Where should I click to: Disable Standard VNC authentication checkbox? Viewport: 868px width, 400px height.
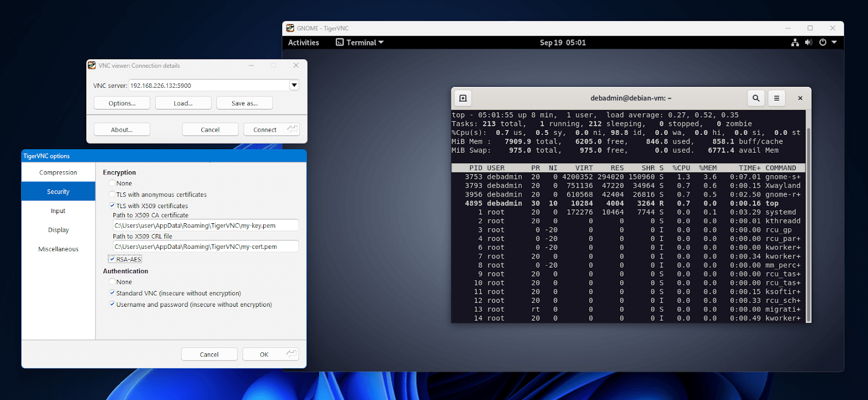112,293
